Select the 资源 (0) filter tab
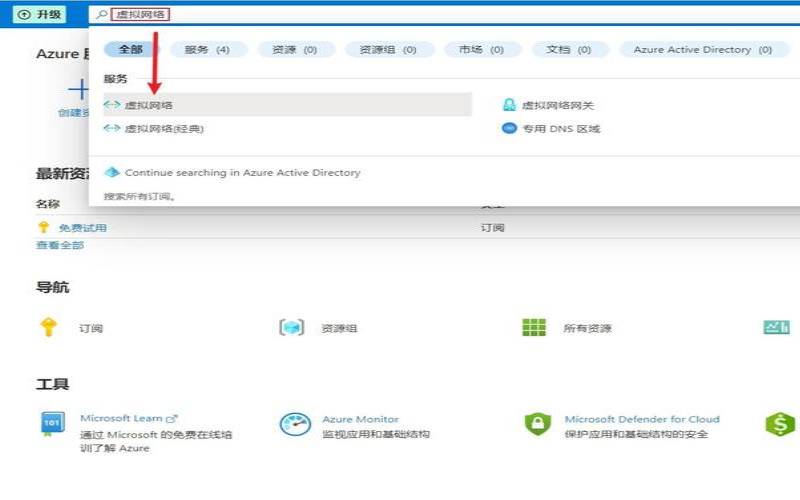The image size is (800, 500). click(294, 49)
